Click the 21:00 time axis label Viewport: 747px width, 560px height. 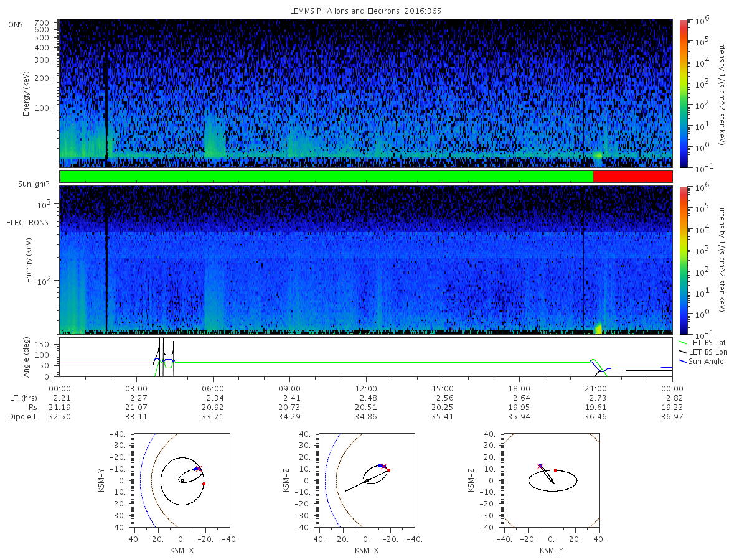596,388
